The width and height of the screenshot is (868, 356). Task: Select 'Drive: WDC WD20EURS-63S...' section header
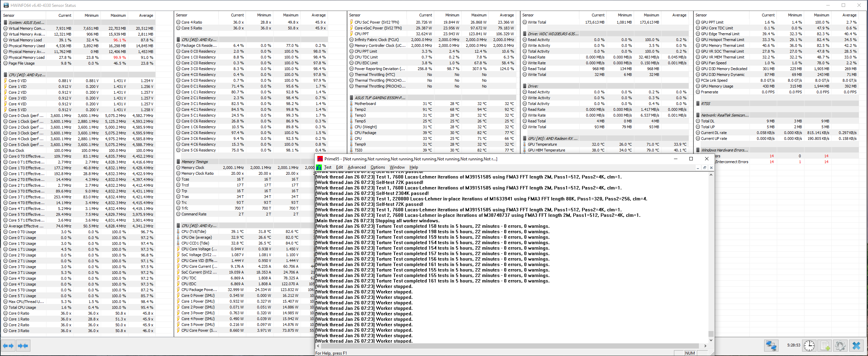click(x=605, y=34)
